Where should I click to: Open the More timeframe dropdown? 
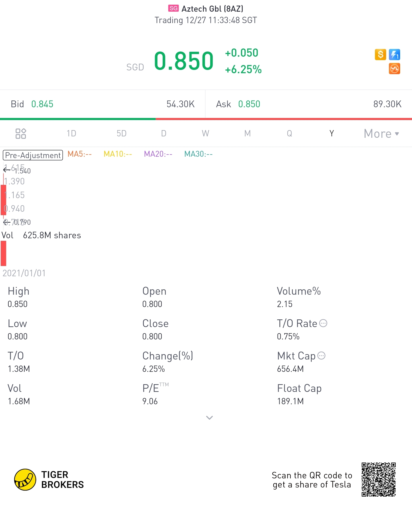381,134
